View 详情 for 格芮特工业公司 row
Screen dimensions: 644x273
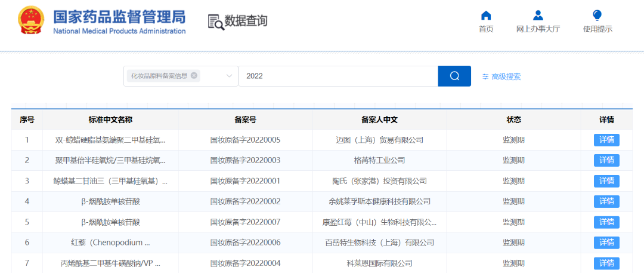tap(606, 160)
